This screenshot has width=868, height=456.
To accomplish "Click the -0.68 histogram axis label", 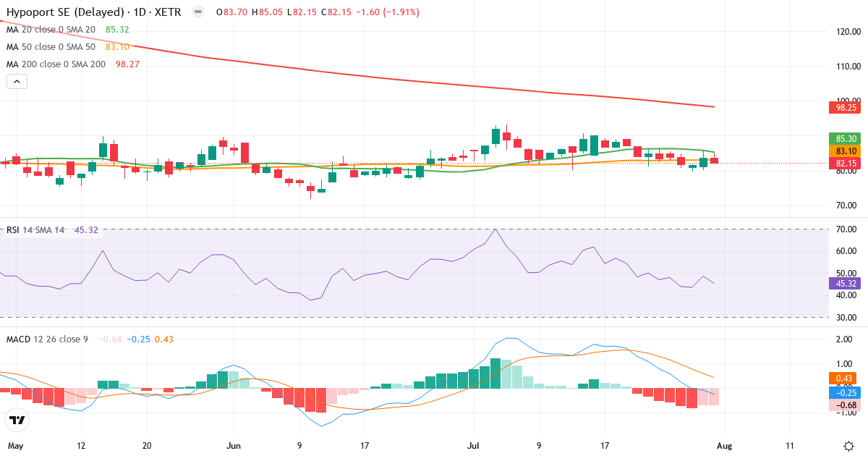I will (846, 405).
